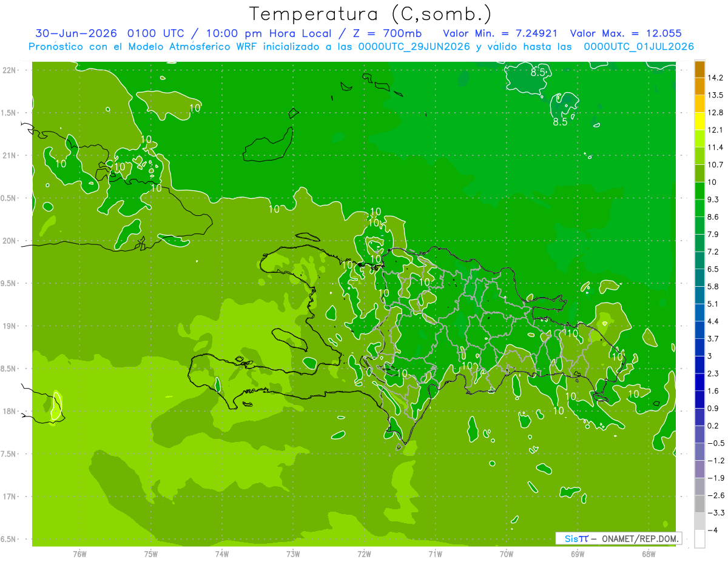This screenshot has height=562, width=728.
Task: Click the "73W" longitude label
Action: tap(293, 554)
